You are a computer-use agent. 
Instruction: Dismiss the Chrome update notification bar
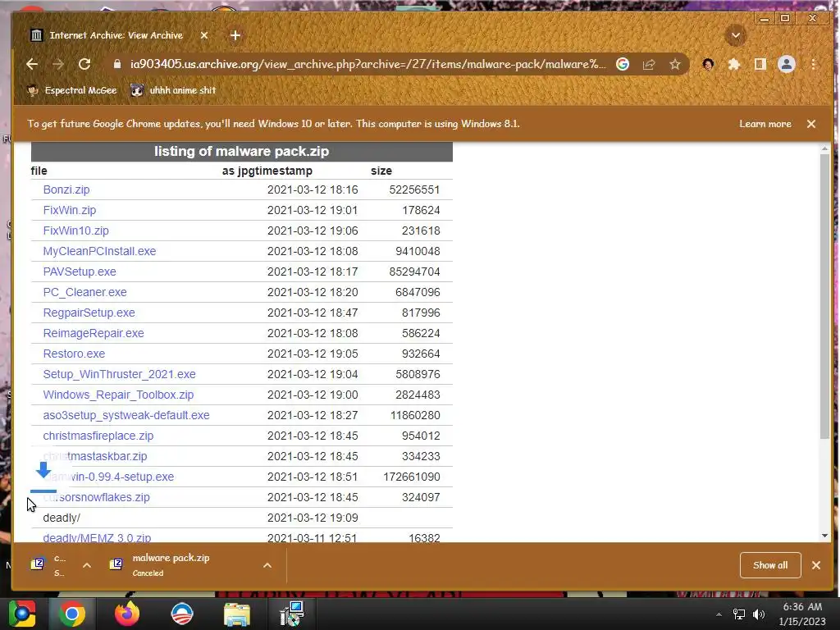tap(811, 124)
